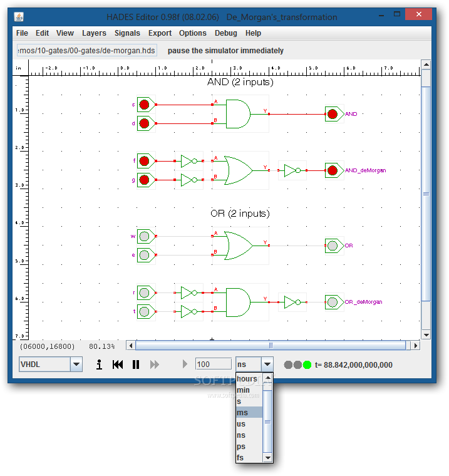This screenshot has width=449, height=476.
Task: Choose fs from time unit list
Action: click(249, 457)
